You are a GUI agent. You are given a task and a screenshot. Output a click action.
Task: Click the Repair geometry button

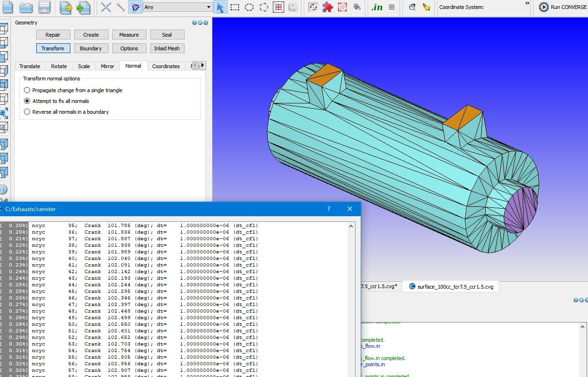[53, 35]
